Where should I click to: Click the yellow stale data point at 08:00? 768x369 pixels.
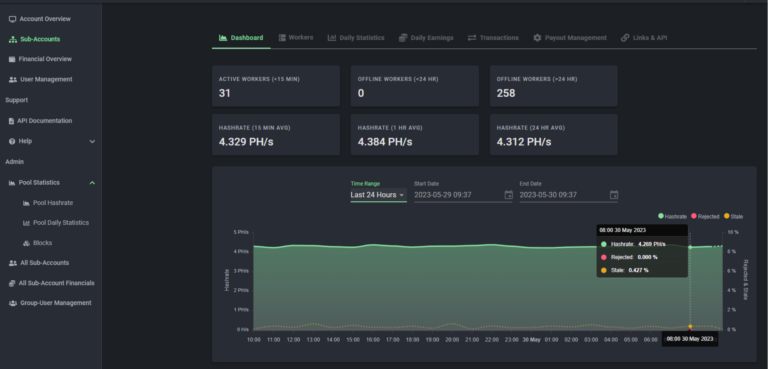pos(690,326)
